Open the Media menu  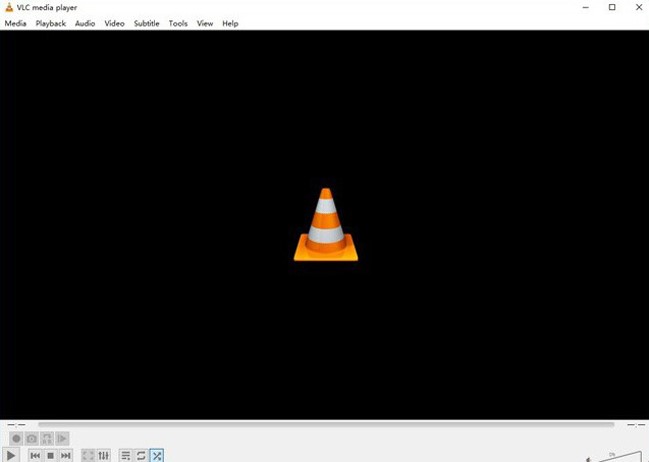tap(15, 24)
